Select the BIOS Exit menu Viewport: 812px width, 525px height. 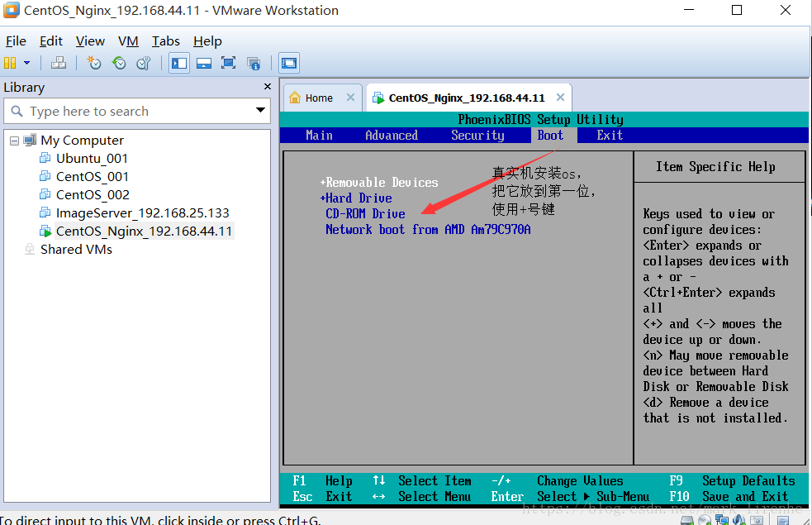tap(610, 136)
